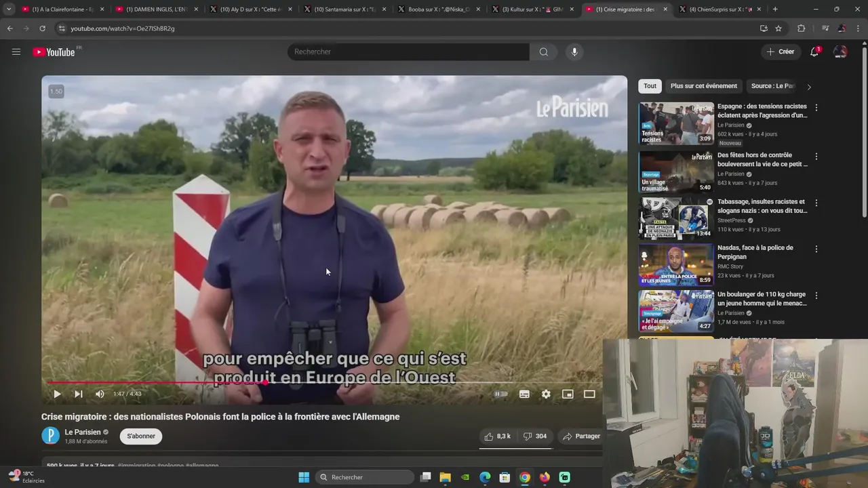Open StreetPress 13:44 video thumbnail
The width and height of the screenshot is (868, 488).
(676, 218)
